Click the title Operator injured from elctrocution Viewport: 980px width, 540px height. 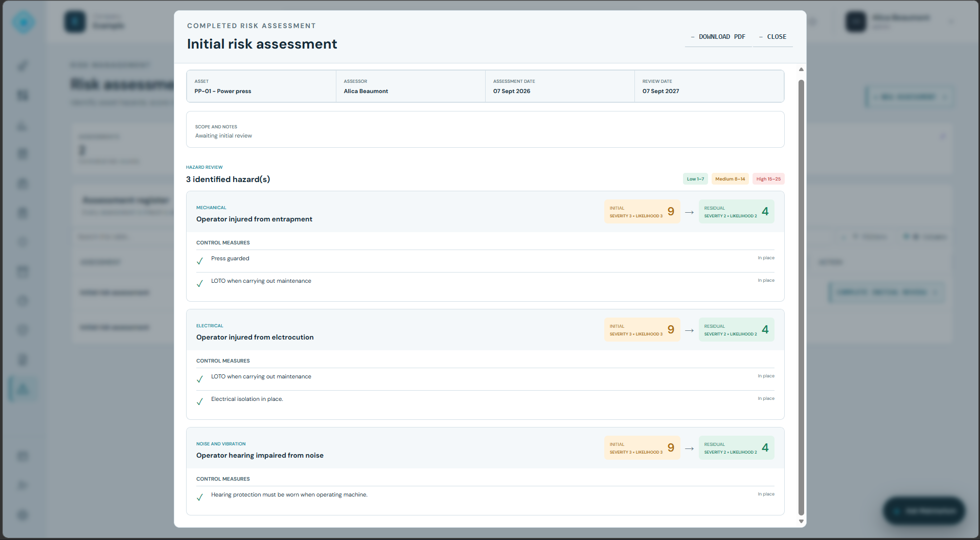255,337
